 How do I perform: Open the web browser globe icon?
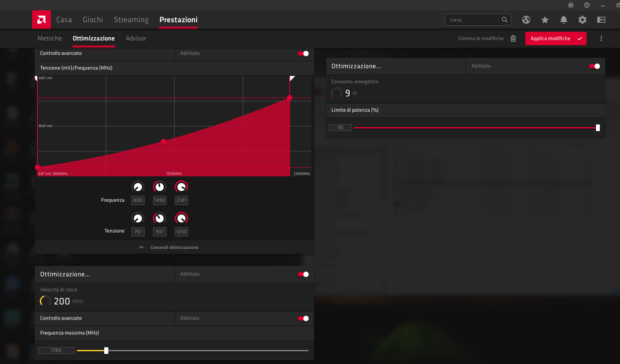tap(526, 20)
